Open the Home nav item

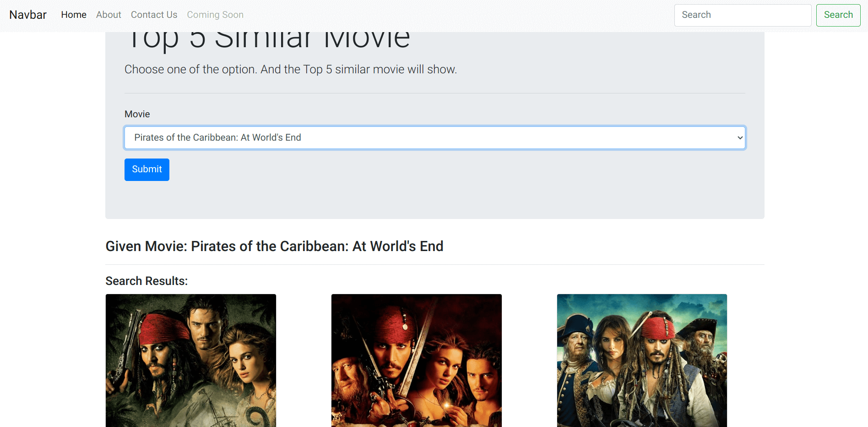[74, 15]
